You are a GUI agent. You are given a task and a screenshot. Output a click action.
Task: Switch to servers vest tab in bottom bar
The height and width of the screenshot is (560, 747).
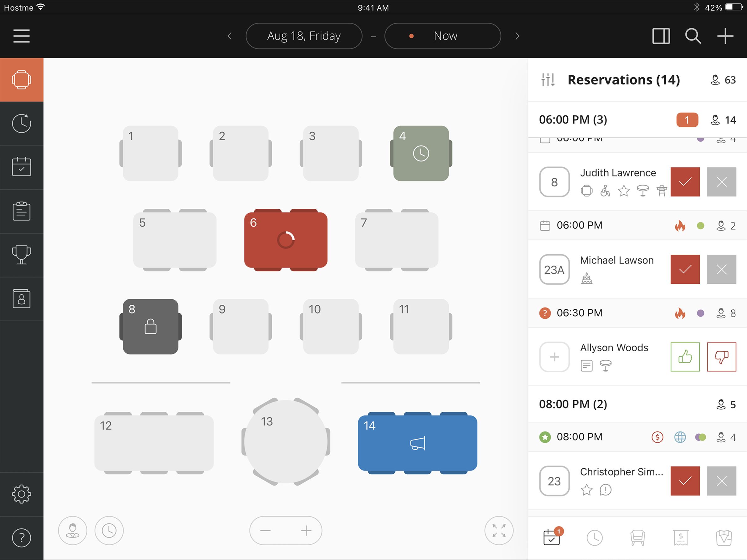click(724, 537)
